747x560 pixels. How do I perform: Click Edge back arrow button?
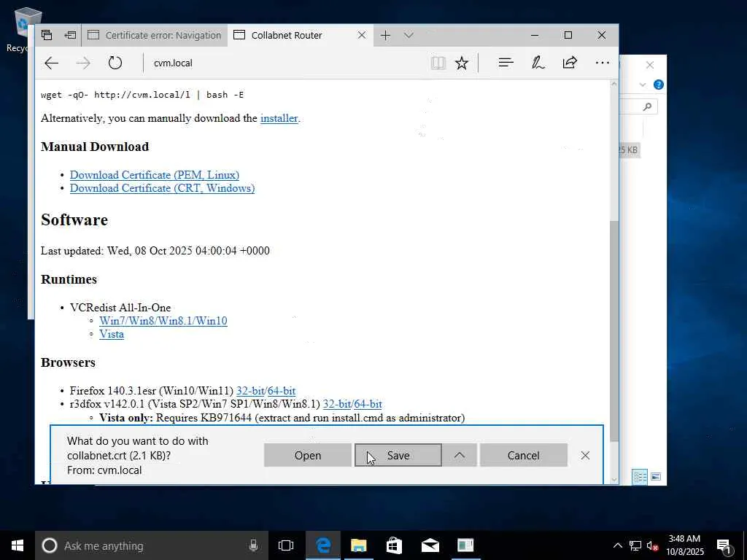pyautogui.click(x=52, y=63)
